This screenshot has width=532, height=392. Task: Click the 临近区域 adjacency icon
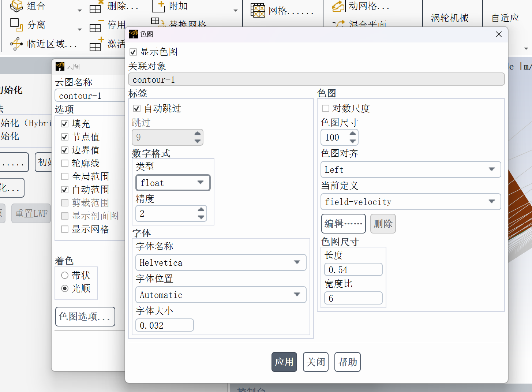click(x=16, y=44)
